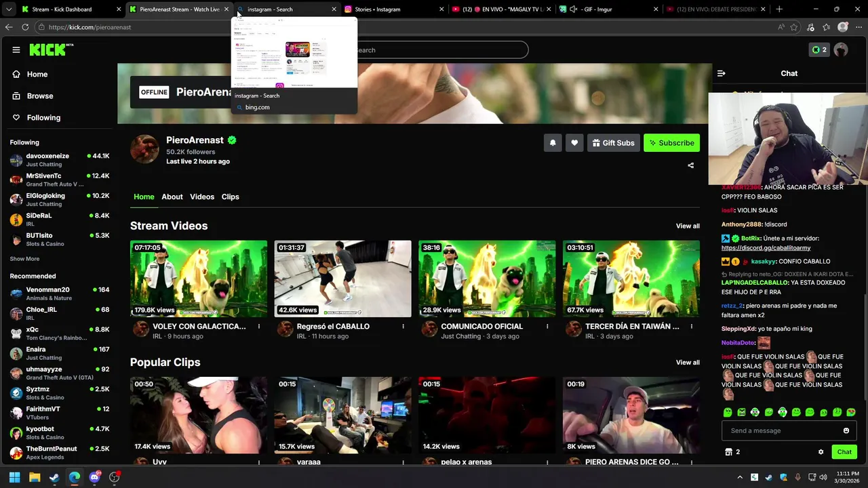This screenshot has height=488, width=868.
Task: Refresh the browser page
Action: (25, 27)
